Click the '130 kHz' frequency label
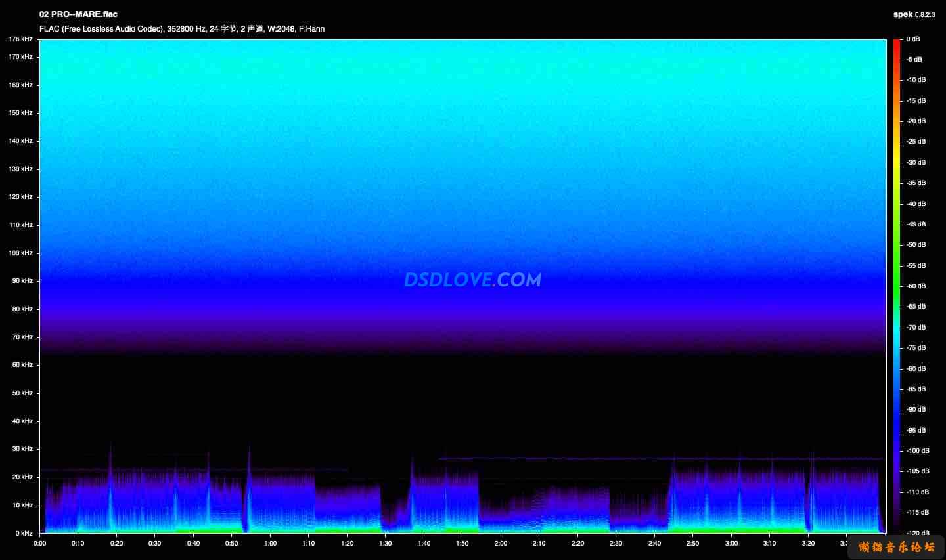This screenshot has width=946, height=560. [x=20, y=169]
